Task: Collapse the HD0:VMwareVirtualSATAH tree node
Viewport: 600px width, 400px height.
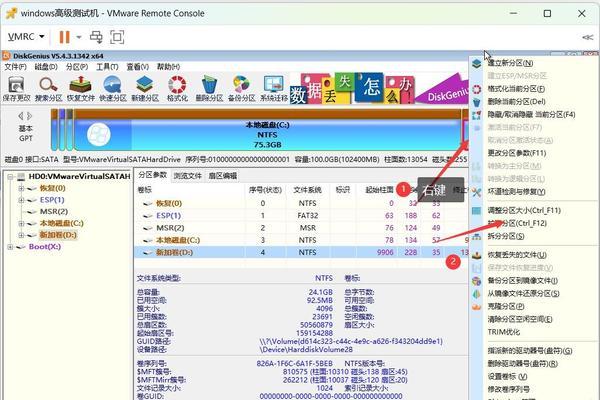Action: pos(10,177)
